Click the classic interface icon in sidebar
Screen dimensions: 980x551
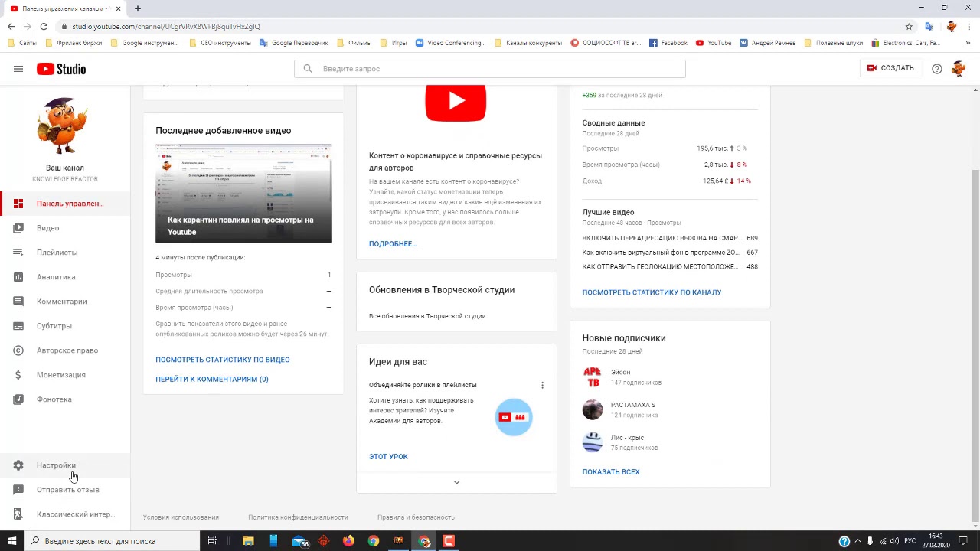click(18, 514)
